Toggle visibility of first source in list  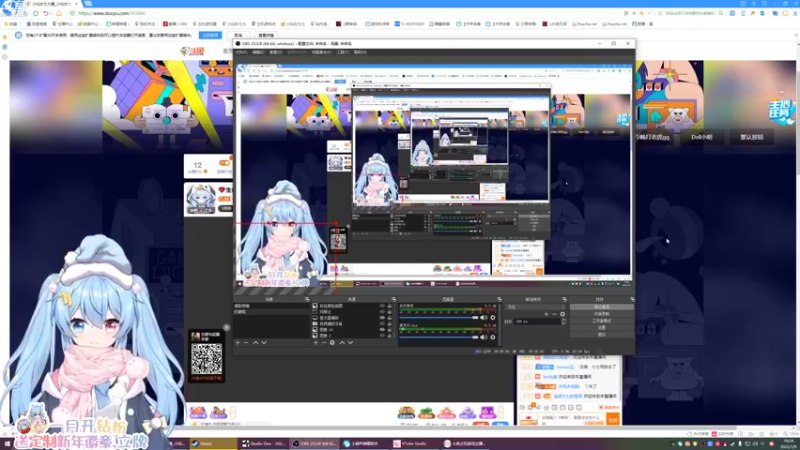coord(382,306)
